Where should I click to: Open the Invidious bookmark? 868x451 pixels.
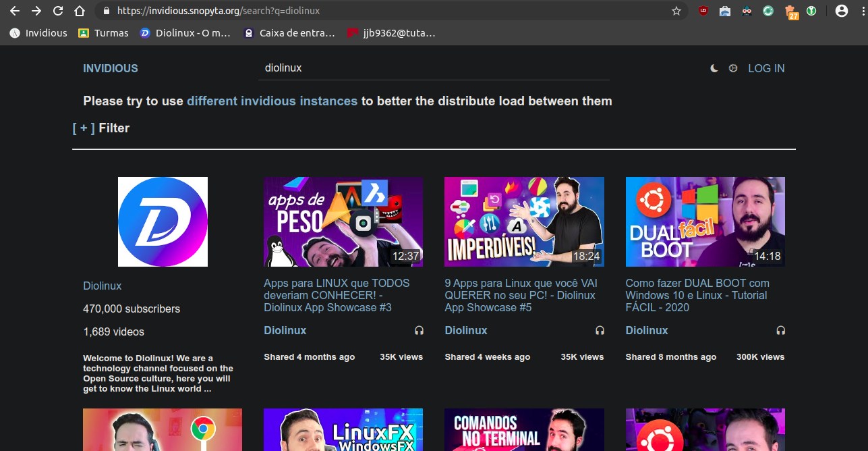[38, 32]
